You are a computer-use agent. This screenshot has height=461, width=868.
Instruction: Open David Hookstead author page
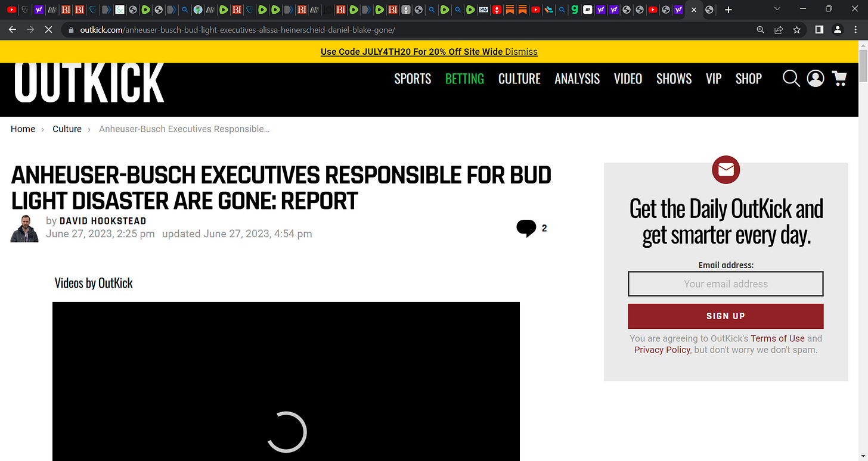tap(103, 221)
